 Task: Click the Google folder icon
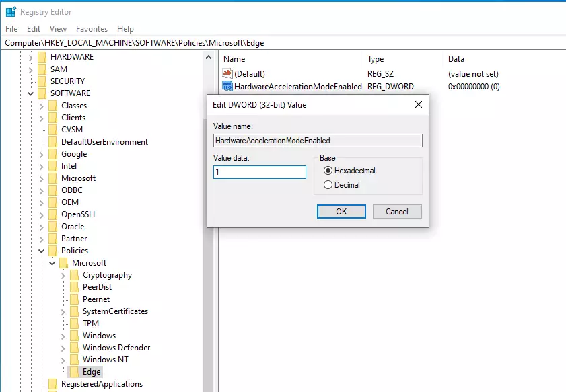click(52, 154)
